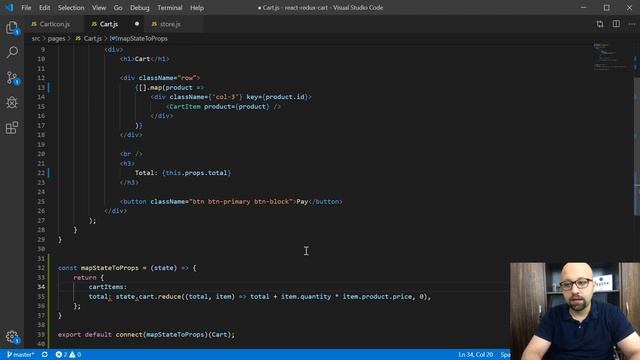The image size is (640, 360).
Task: Open the File menu
Action: pos(26,8)
